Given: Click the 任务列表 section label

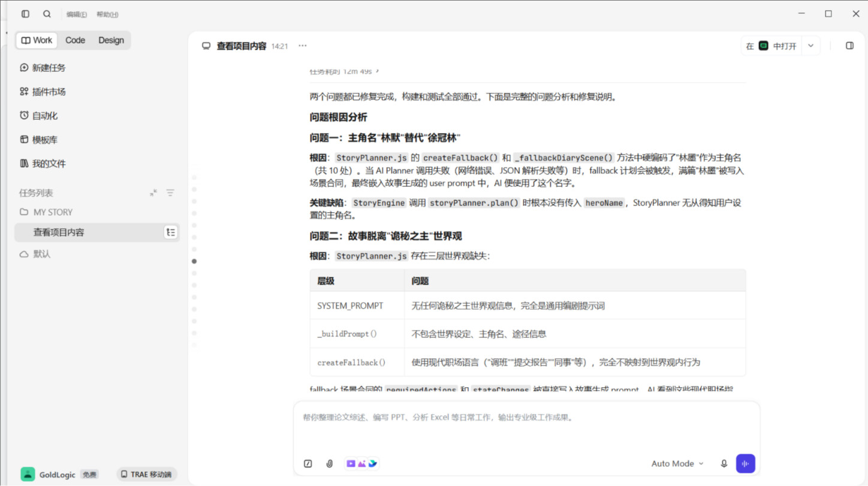Looking at the screenshot, I should pyautogui.click(x=36, y=193).
